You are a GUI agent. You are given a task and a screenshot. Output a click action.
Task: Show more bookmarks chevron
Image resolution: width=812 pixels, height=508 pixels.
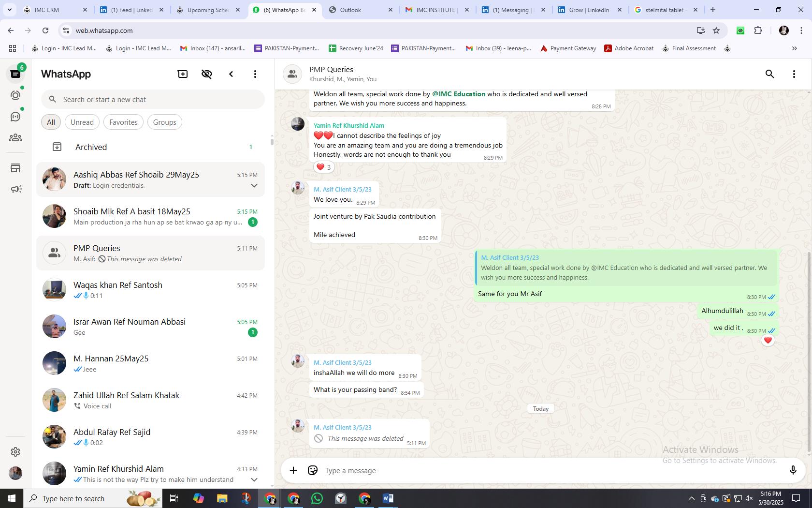click(x=794, y=48)
